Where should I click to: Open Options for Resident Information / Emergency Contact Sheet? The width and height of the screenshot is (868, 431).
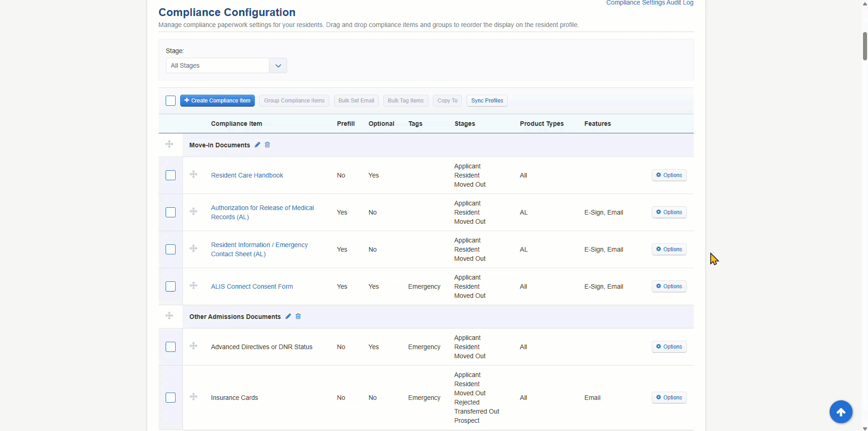point(669,249)
